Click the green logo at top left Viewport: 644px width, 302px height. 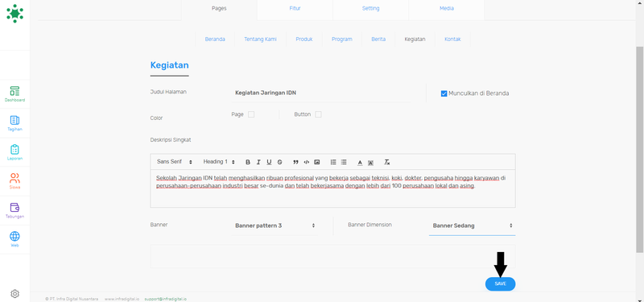point(14,13)
